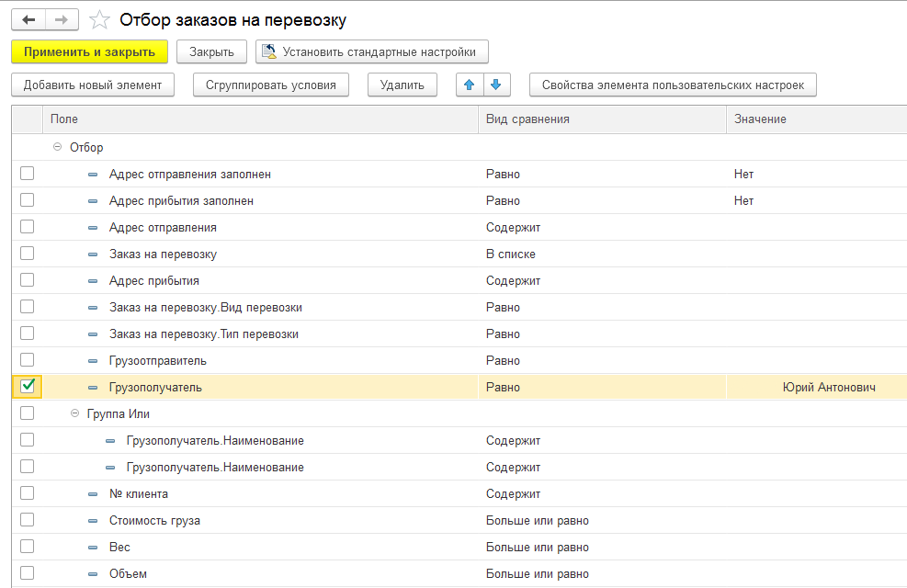The width and height of the screenshot is (907, 588).
Task: Add window to favorites with star icon
Action: (x=100, y=20)
